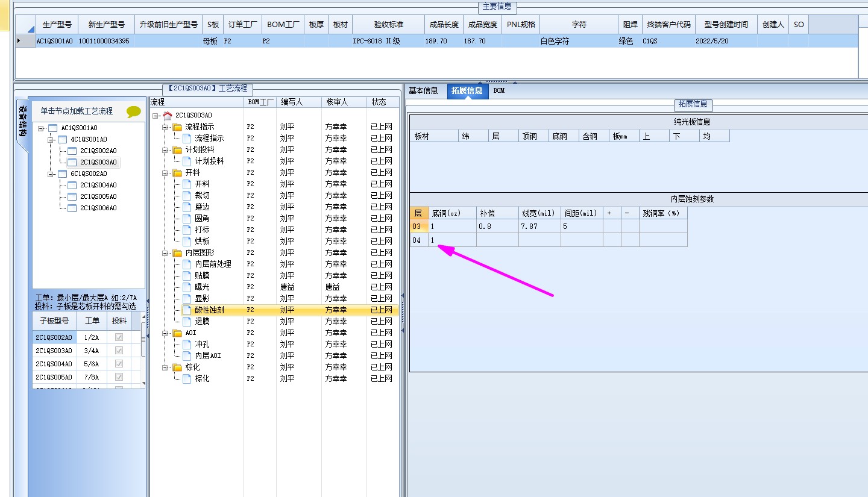Collapse the 开料 folder expander

click(165, 173)
